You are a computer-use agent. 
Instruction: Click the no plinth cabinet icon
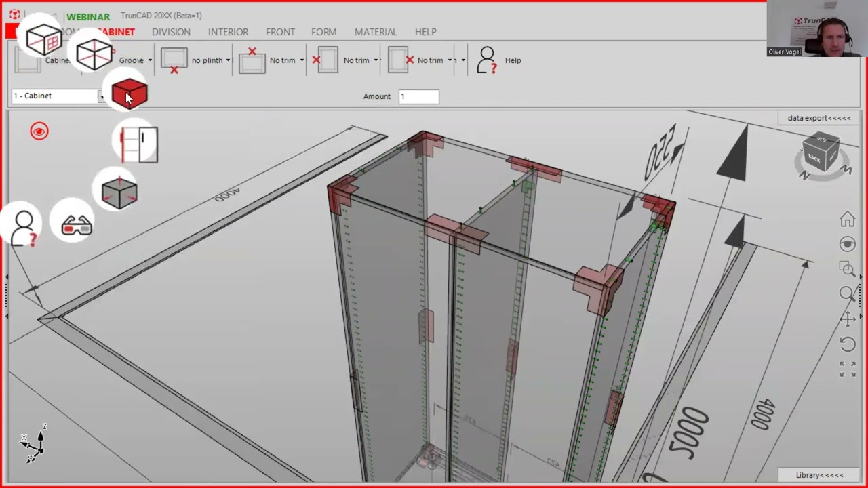[x=174, y=60]
